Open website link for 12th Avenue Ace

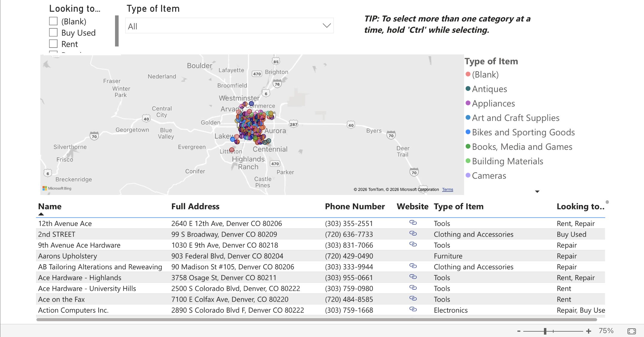point(413,223)
